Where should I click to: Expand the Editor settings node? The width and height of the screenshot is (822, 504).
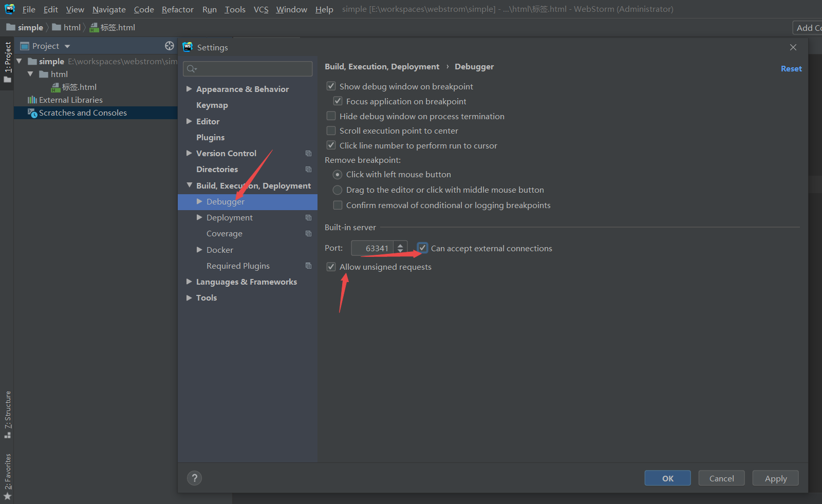[190, 121]
